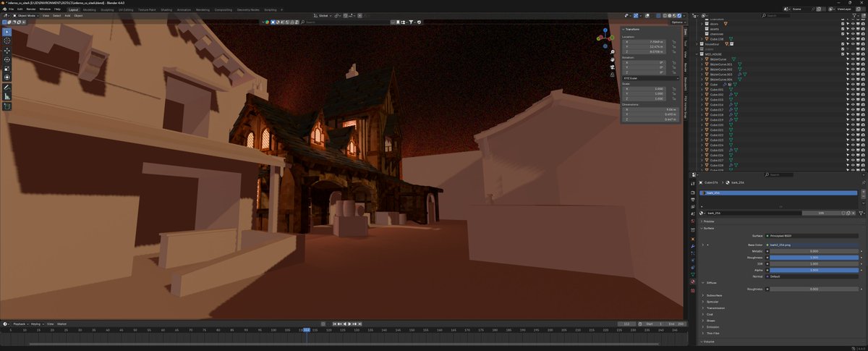Screen dimensions: 868x351
Task: Open the Modifiers properties tab
Action: point(692,245)
